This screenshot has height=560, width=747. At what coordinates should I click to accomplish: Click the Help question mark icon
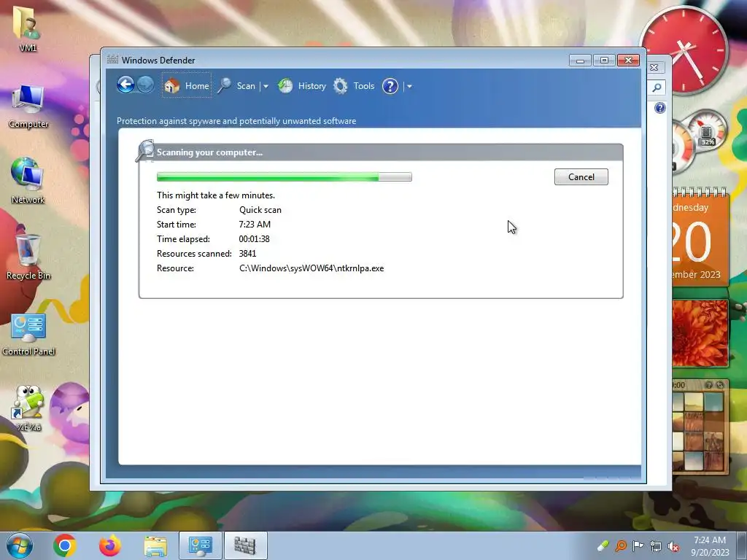click(390, 86)
